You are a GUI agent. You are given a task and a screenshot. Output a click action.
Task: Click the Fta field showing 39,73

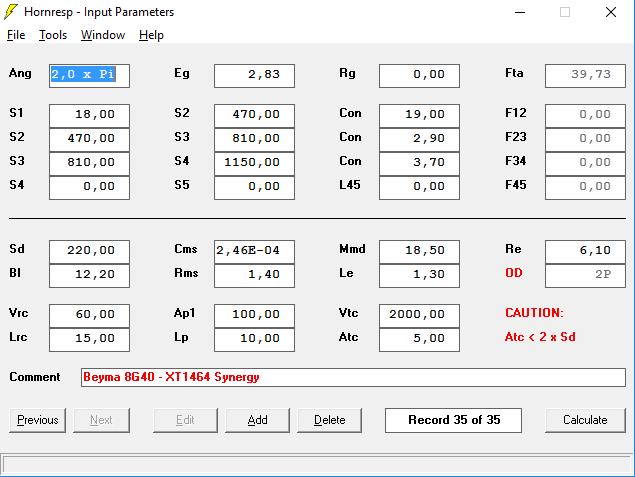[585, 76]
